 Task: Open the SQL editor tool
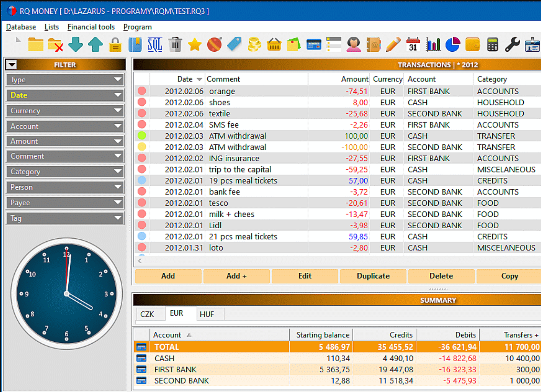pyautogui.click(x=155, y=44)
